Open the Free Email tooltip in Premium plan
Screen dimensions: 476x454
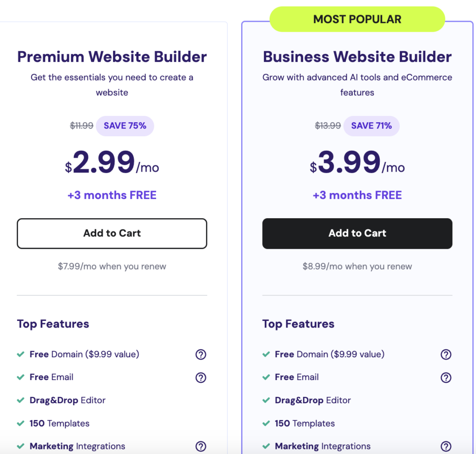point(201,378)
